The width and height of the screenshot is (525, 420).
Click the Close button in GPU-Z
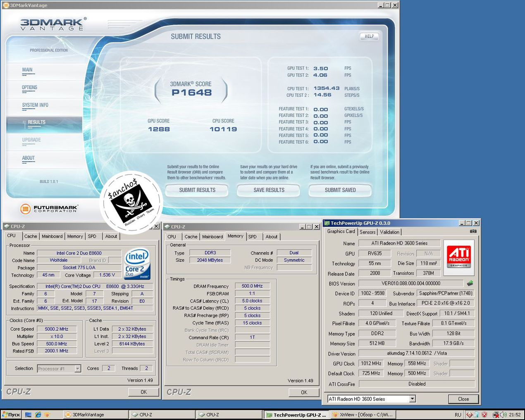pyautogui.click(x=463, y=399)
